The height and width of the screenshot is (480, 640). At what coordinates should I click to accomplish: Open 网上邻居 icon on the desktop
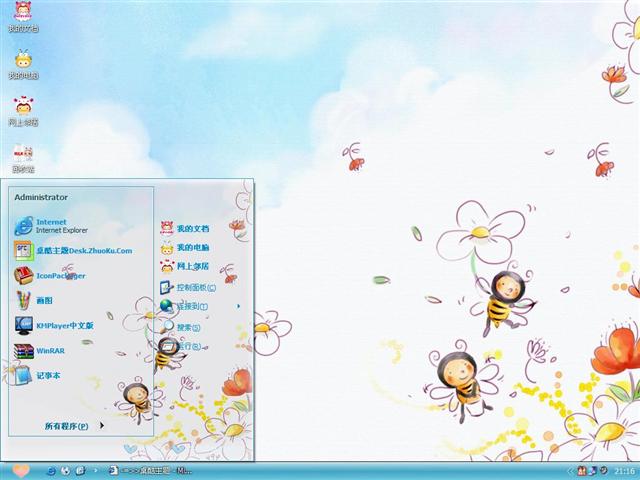[x=23, y=111]
